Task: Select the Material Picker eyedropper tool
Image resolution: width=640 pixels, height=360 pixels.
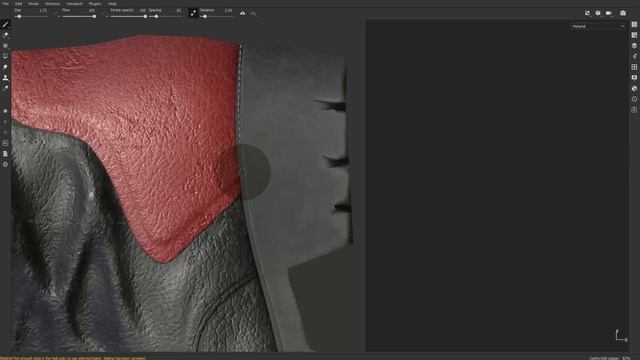Action: click(5, 88)
